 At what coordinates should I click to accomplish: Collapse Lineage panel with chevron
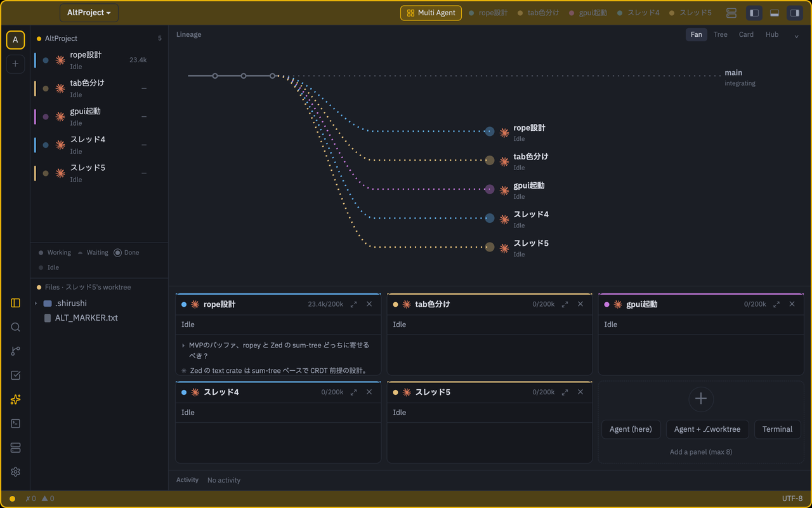click(797, 36)
